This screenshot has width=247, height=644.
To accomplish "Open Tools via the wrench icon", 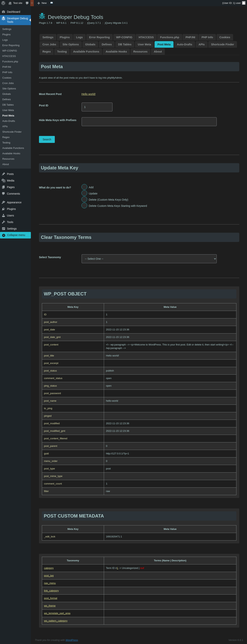I will (x=3, y=222).
